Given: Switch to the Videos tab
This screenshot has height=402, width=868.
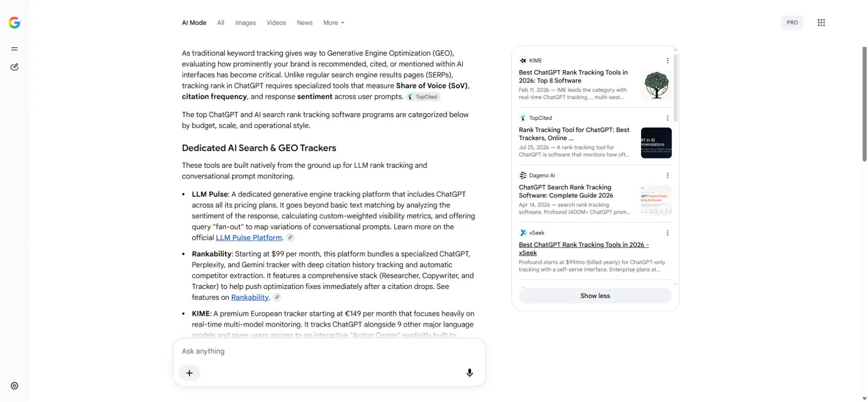Looking at the screenshot, I should tap(276, 23).
